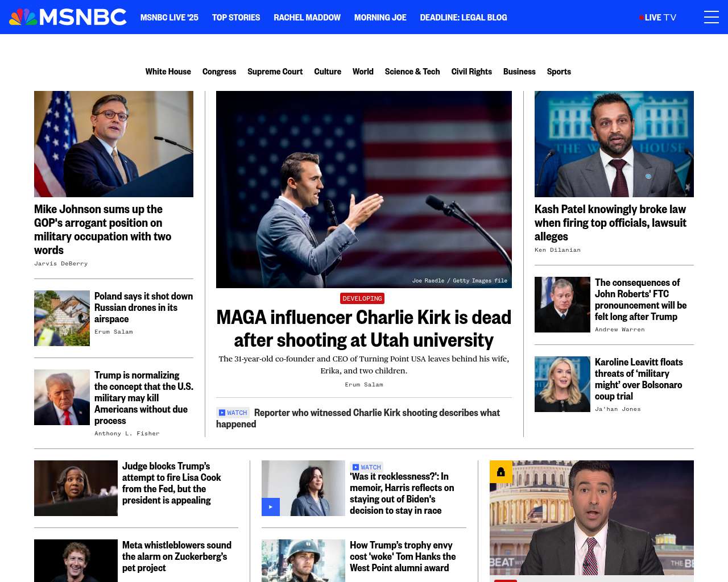Select the Culture section tab

pos(328,72)
